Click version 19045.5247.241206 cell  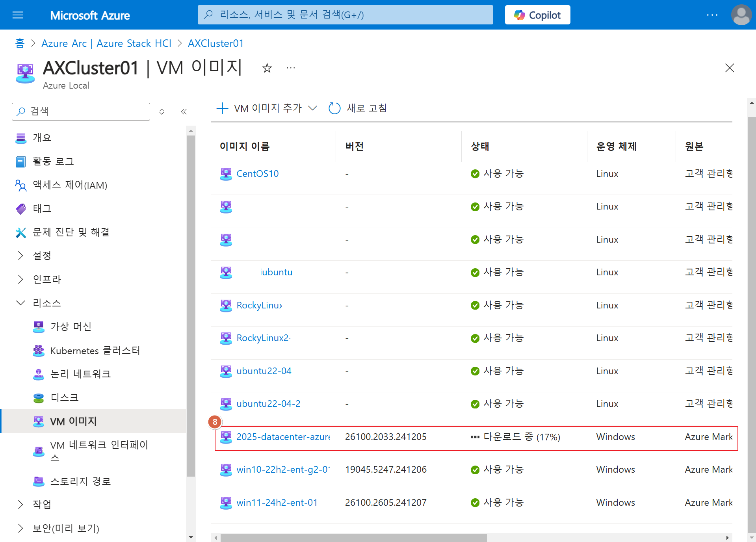click(x=386, y=470)
